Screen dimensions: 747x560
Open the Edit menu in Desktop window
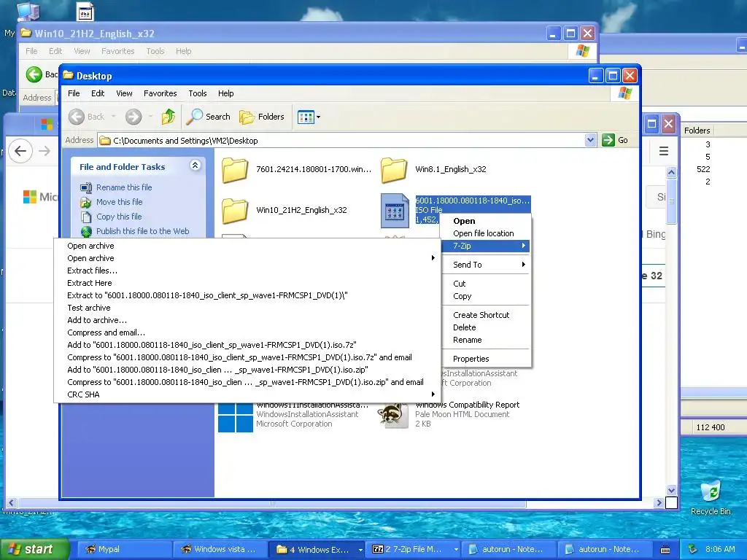coord(98,93)
